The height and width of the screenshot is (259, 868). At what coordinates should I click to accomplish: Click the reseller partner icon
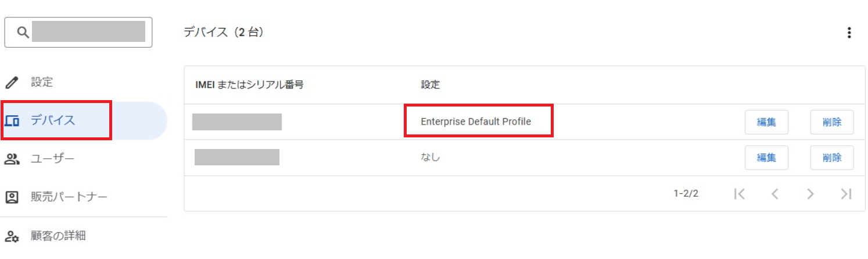pyautogui.click(x=12, y=197)
